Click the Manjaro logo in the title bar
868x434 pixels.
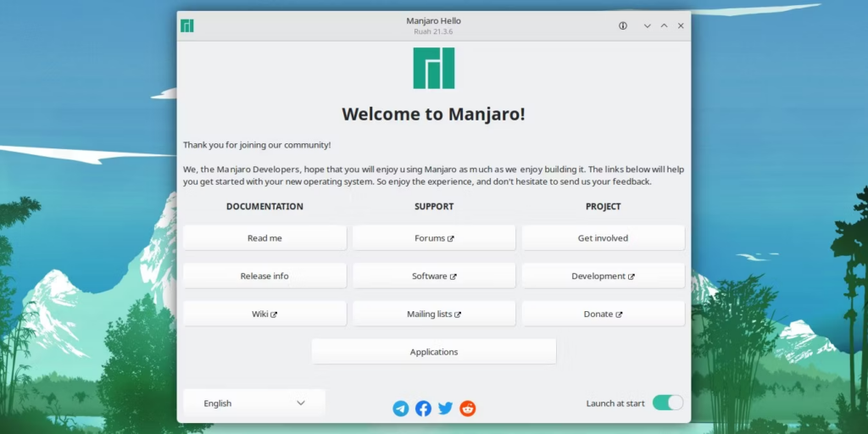(x=187, y=25)
